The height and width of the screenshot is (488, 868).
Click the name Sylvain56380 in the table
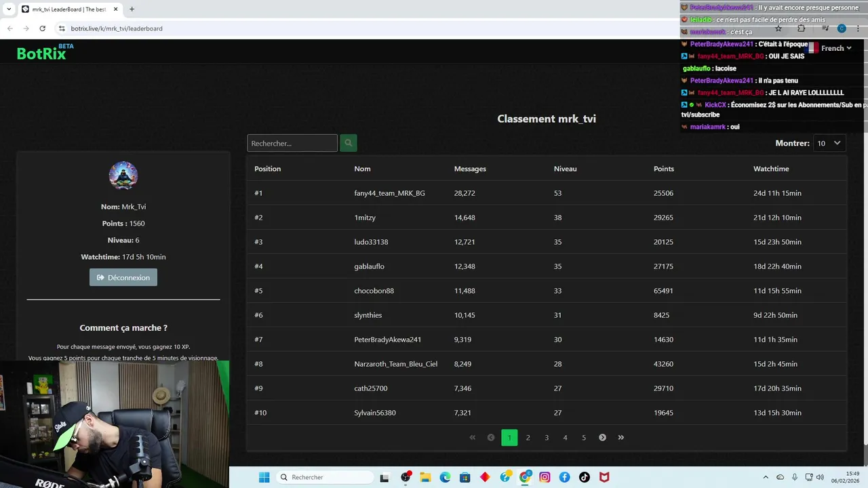[x=374, y=413]
